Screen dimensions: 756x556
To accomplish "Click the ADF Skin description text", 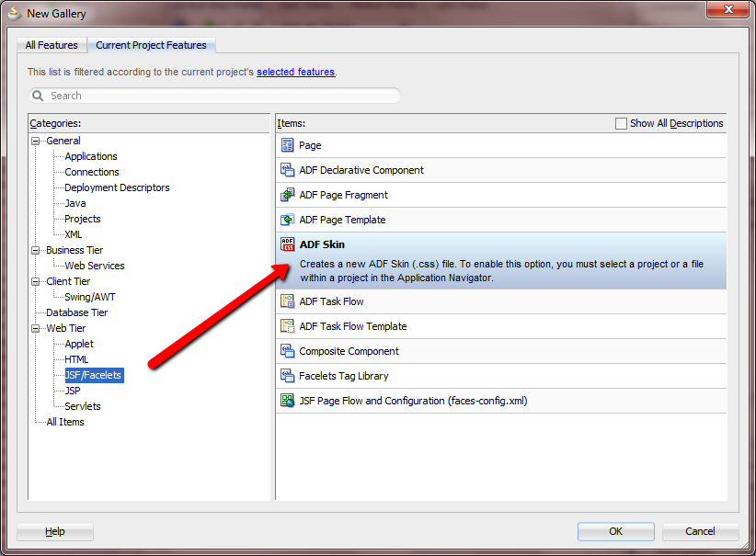I will coord(501,271).
